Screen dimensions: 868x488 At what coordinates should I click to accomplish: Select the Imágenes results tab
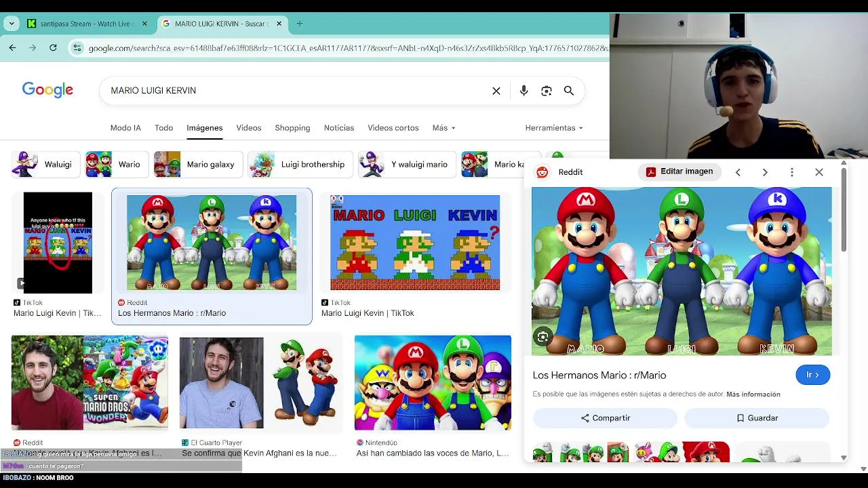pos(205,127)
